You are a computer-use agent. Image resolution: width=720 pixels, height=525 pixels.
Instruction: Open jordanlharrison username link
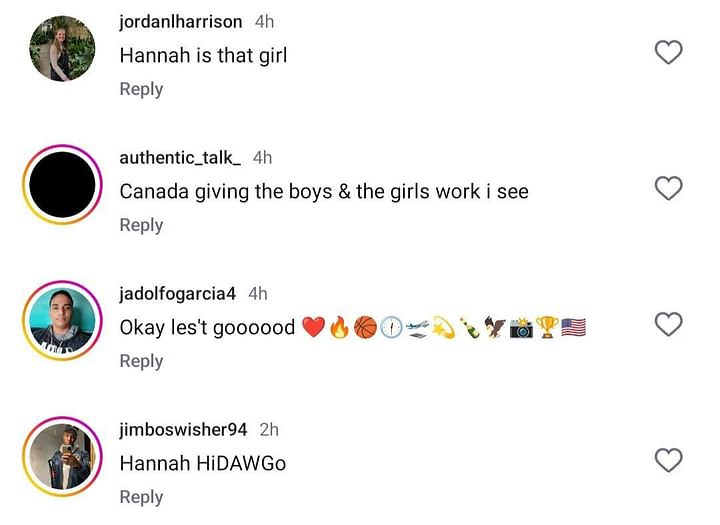point(180,22)
